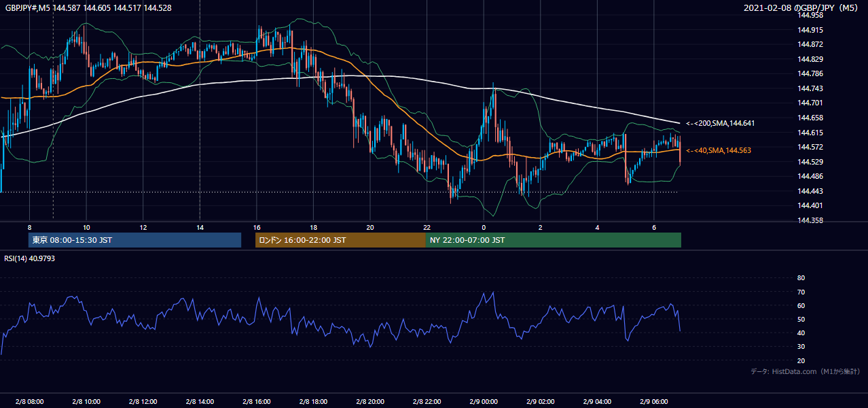This screenshot has width=868, height=408.
Task: Click the 2/8 12:00 date axis label
Action: 143,401
